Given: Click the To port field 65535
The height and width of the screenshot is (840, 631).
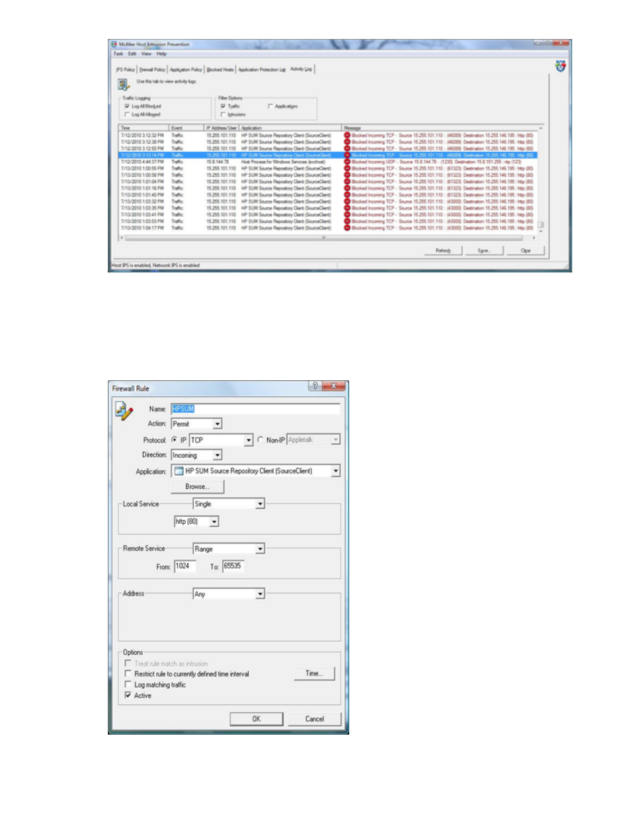Looking at the screenshot, I should (233, 566).
